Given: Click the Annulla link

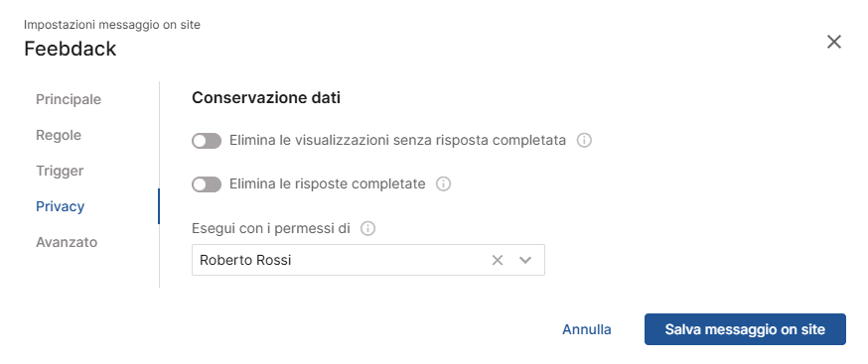Looking at the screenshot, I should pos(587,329).
